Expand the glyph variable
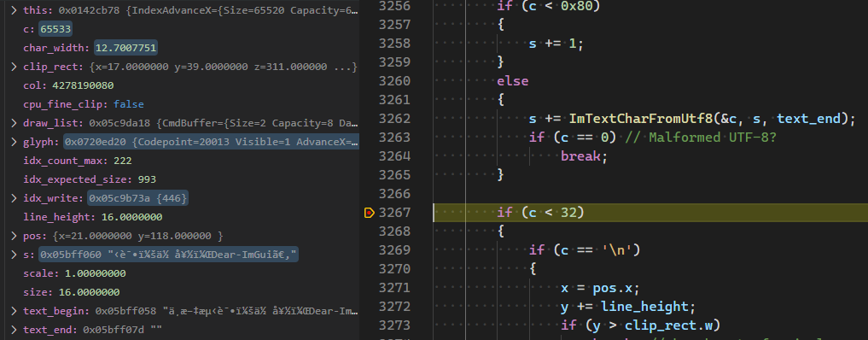868x340 pixels. click(x=14, y=143)
